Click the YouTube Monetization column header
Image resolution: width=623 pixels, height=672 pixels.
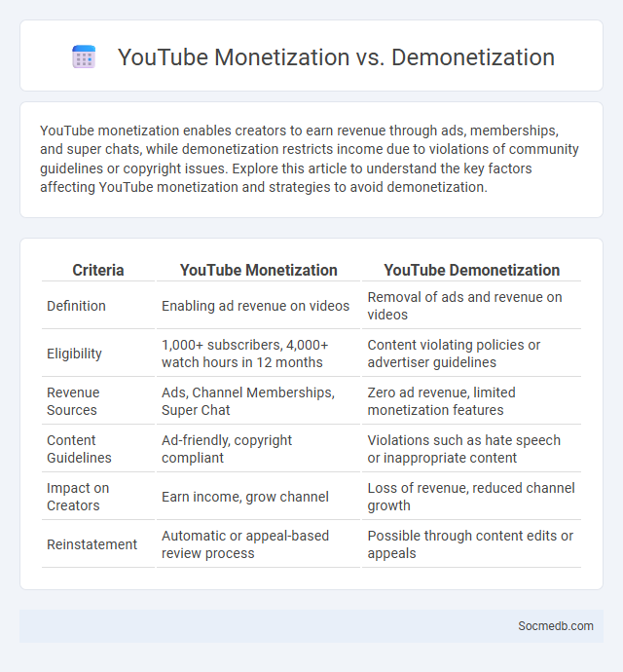coord(258,270)
